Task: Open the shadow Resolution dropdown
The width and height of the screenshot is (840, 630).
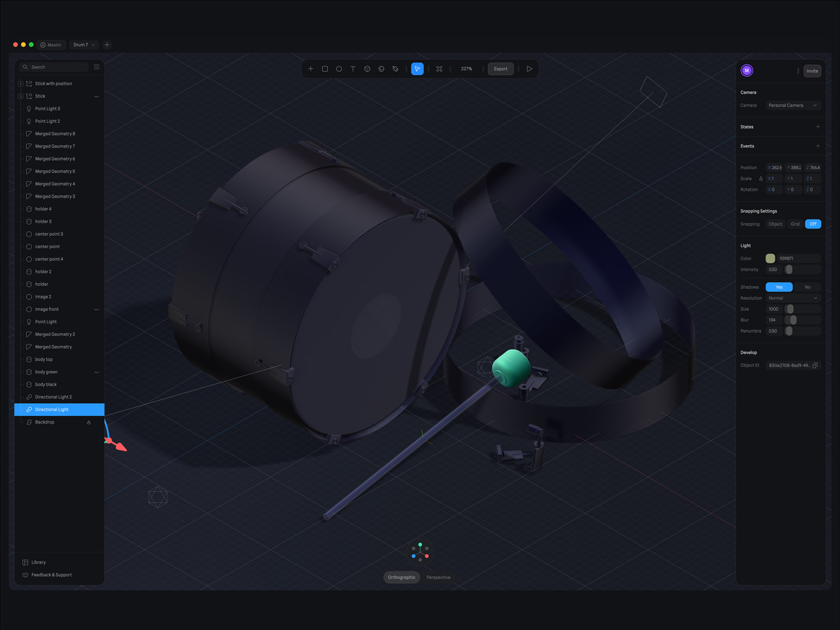Action: [x=792, y=298]
